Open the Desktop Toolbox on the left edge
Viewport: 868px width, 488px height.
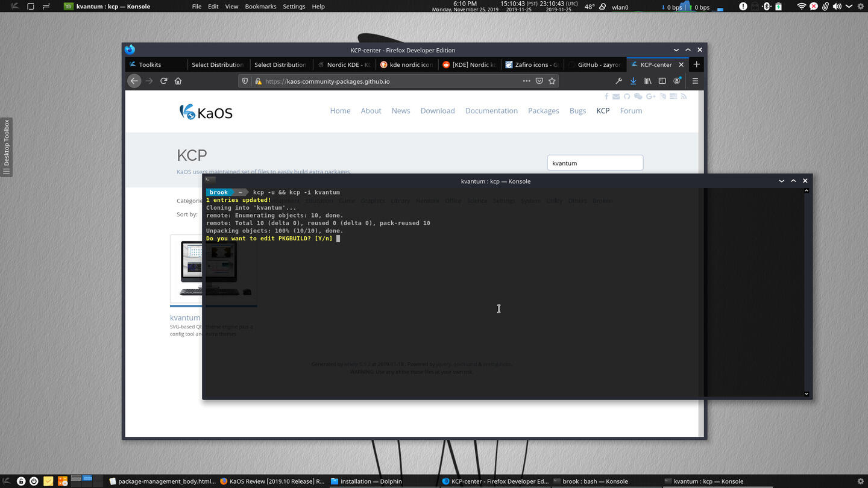[6, 148]
